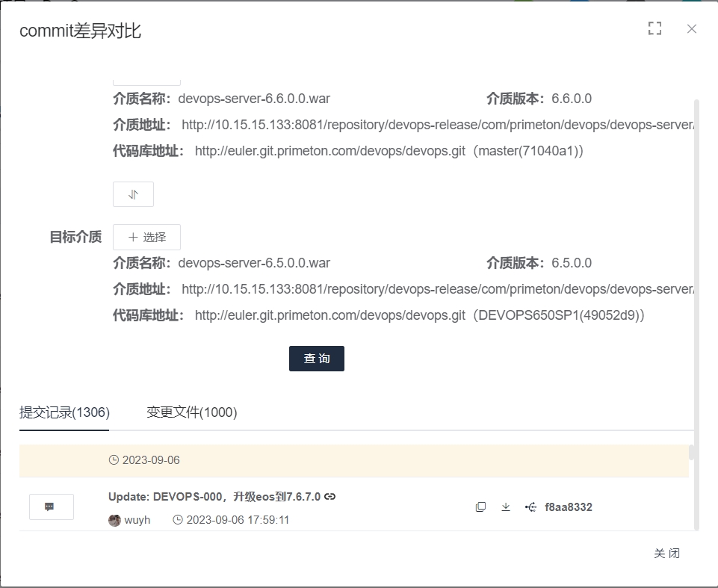Image resolution: width=718 pixels, height=588 pixels.
Task: Click the dialog's main vertical scrollbar
Action: [x=696, y=299]
